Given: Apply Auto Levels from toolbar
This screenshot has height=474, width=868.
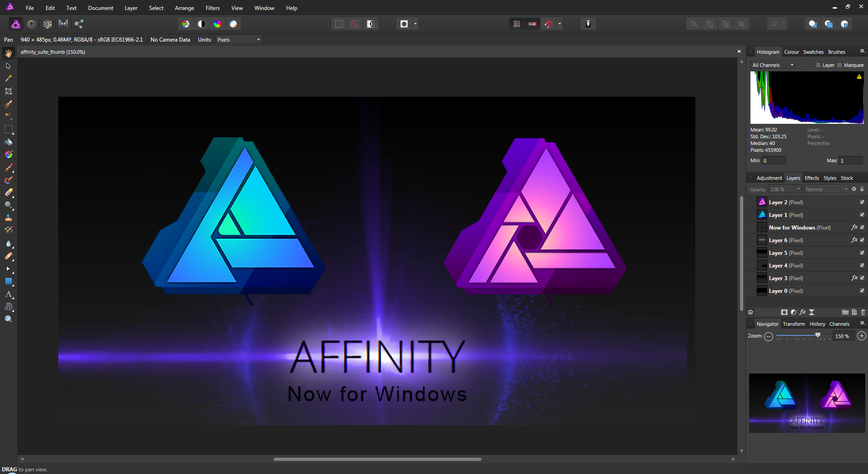Looking at the screenshot, I should (x=186, y=24).
